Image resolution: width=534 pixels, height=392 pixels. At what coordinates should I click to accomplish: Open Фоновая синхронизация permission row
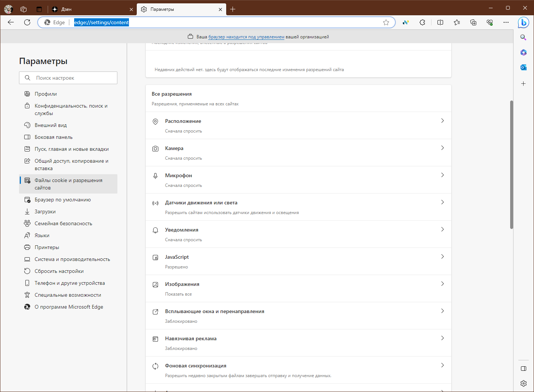[298, 370]
